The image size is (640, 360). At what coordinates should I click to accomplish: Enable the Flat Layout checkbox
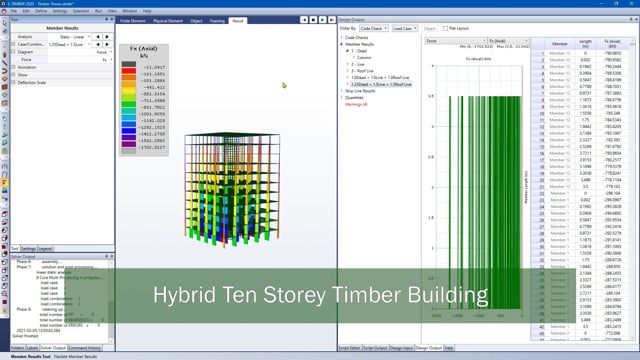[x=445, y=29]
